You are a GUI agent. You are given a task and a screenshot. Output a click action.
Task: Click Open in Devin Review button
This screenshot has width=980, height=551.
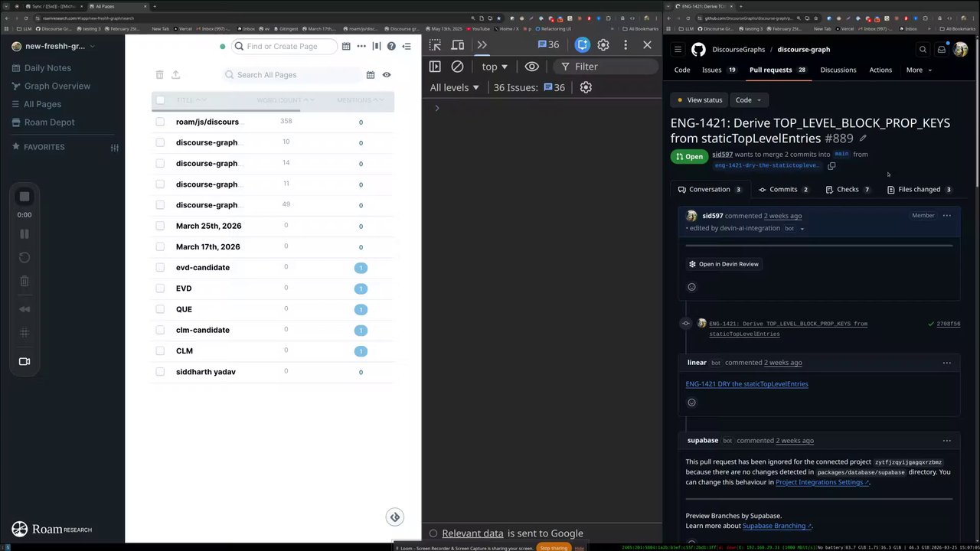(x=724, y=264)
